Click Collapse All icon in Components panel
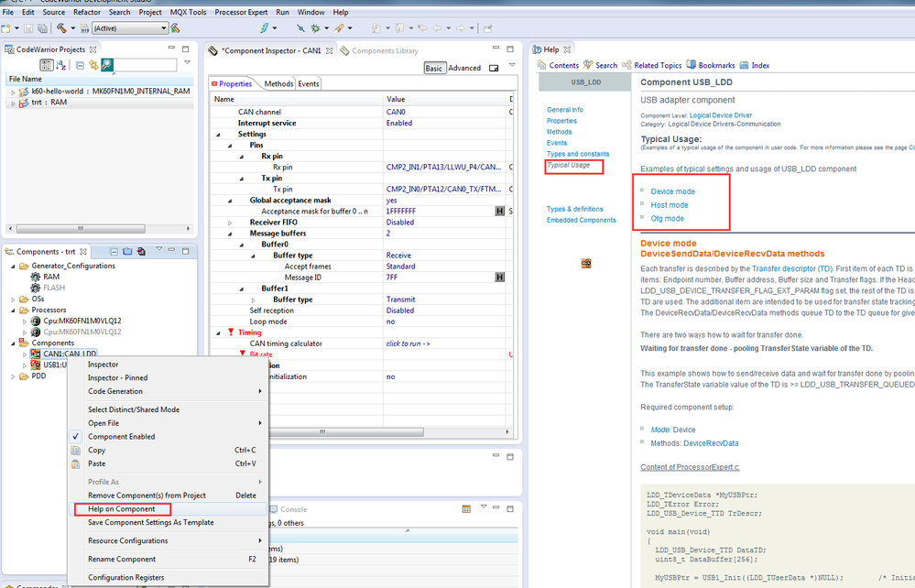915x588 pixels. point(114,252)
